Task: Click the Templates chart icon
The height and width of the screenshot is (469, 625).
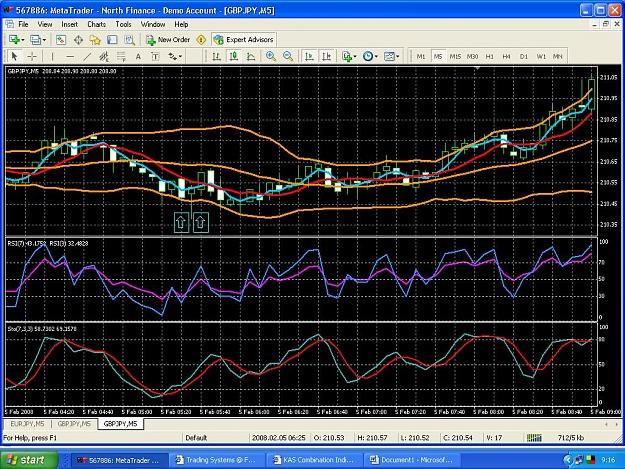Action: point(389,56)
